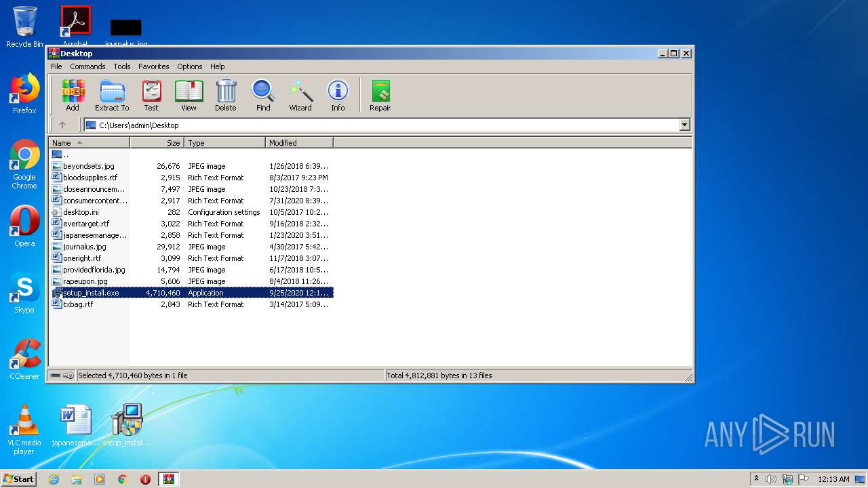
Task: Open Opera from the taskbar
Action: (x=145, y=479)
